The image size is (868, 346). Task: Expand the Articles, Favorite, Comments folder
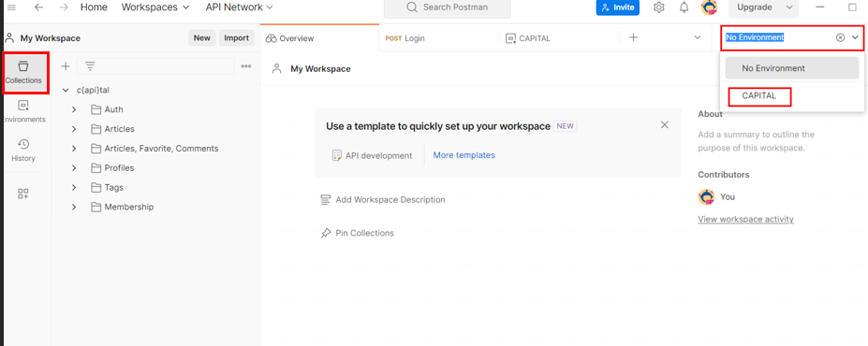[x=74, y=148]
